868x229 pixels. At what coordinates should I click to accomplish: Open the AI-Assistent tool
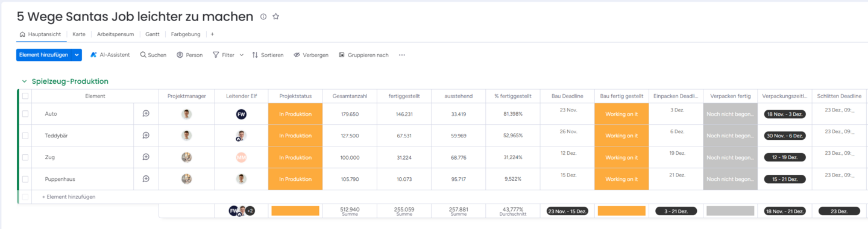pos(110,55)
